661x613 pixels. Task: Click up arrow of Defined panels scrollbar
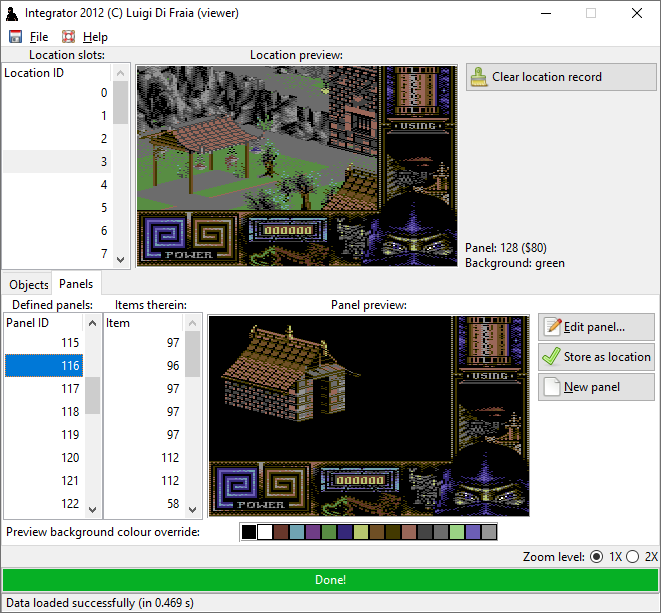92,323
